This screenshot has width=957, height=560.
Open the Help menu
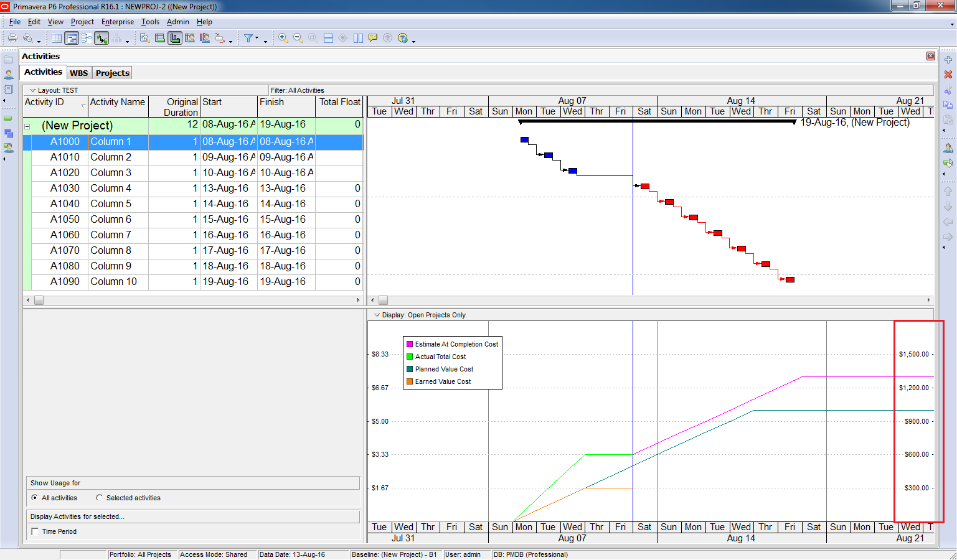[x=204, y=22]
